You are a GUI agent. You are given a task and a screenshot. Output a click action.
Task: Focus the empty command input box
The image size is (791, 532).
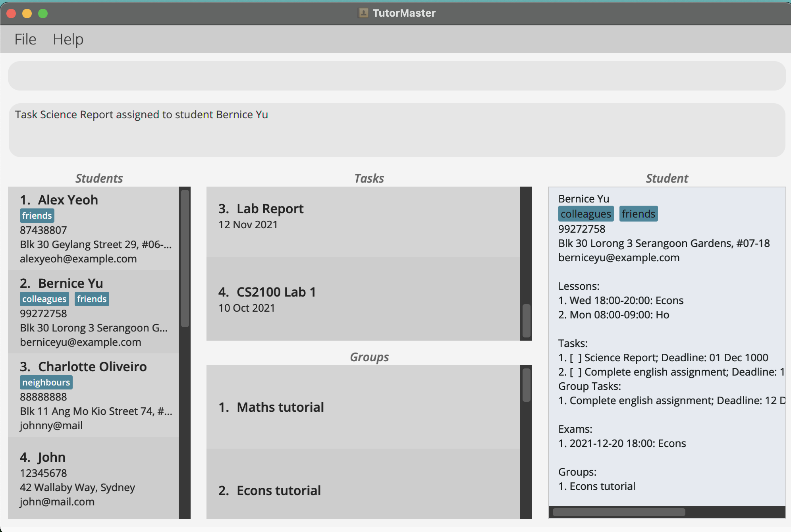pos(396,75)
